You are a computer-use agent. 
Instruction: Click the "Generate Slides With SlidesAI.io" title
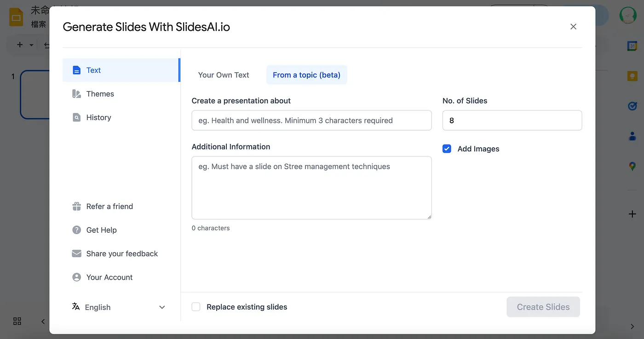coord(146,27)
